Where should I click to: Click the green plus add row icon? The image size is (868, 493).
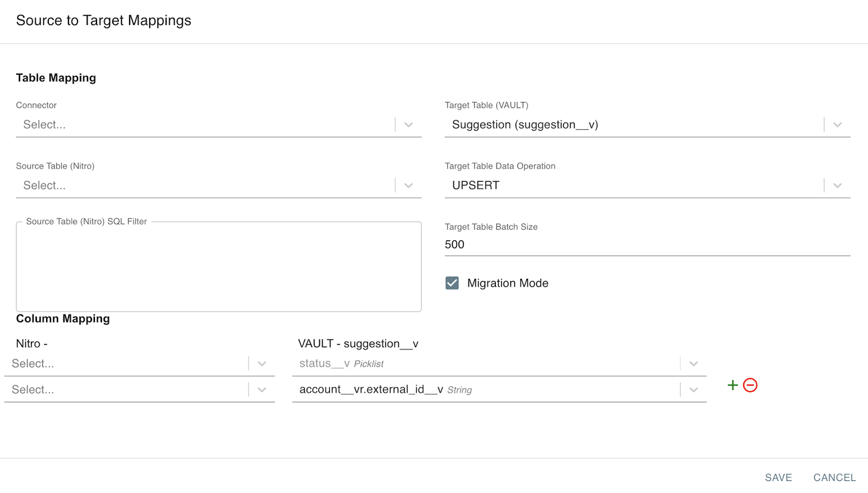(732, 385)
